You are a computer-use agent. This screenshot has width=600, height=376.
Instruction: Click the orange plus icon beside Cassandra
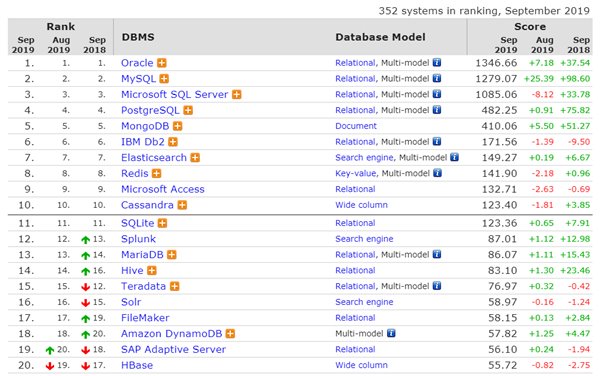tap(182, 205)
